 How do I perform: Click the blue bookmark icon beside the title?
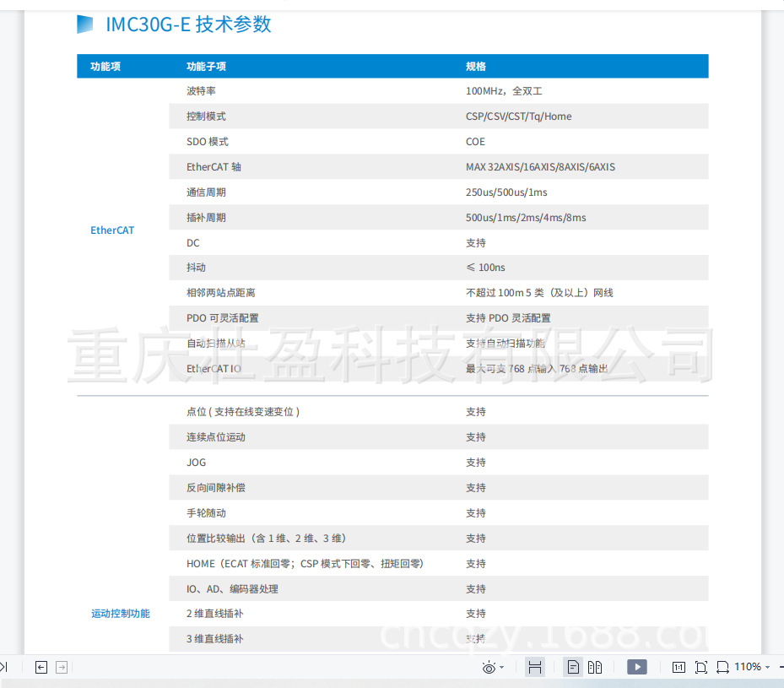coord(84,24)
